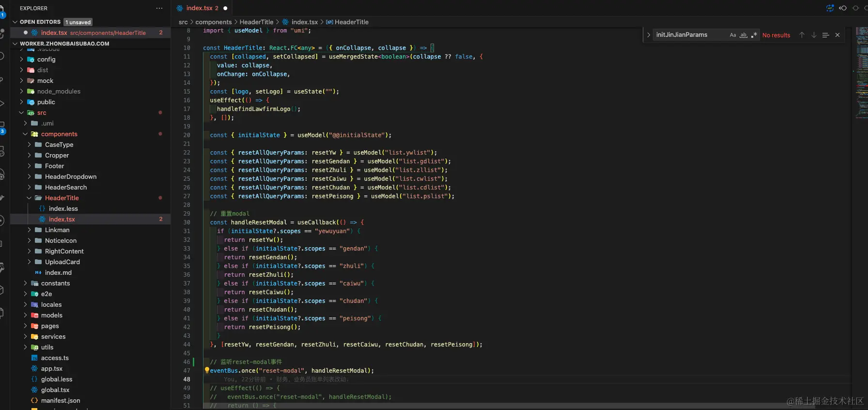Image resolution: width=868 pixels, height=410 pixels.
Task: Select index.tsx in the HeaderTitle folder tree
Action: (x=91, y=219)
